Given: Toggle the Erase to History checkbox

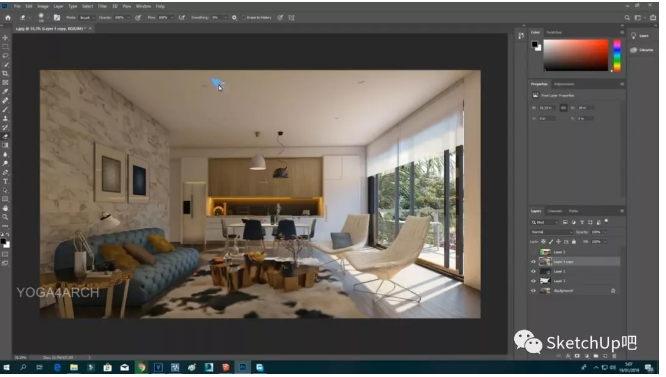Looking at the screenshot, I should [244, 17].
